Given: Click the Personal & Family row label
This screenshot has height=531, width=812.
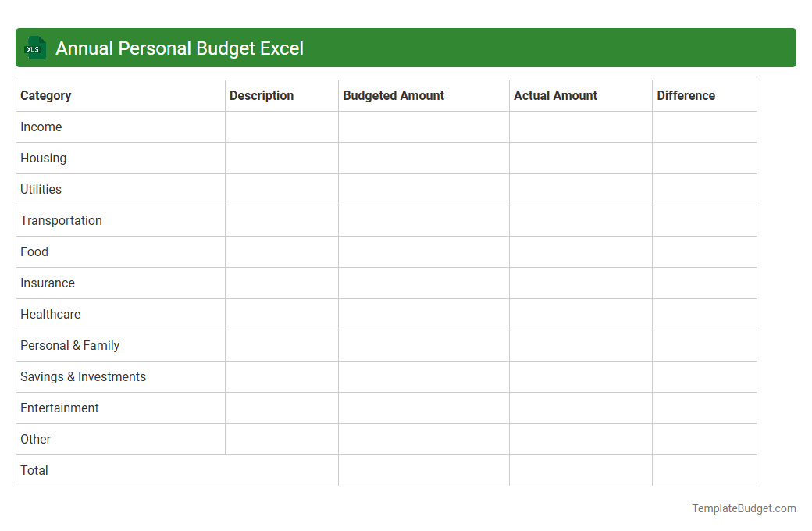Looking at the screenshot, I should (x=69, y=345).
